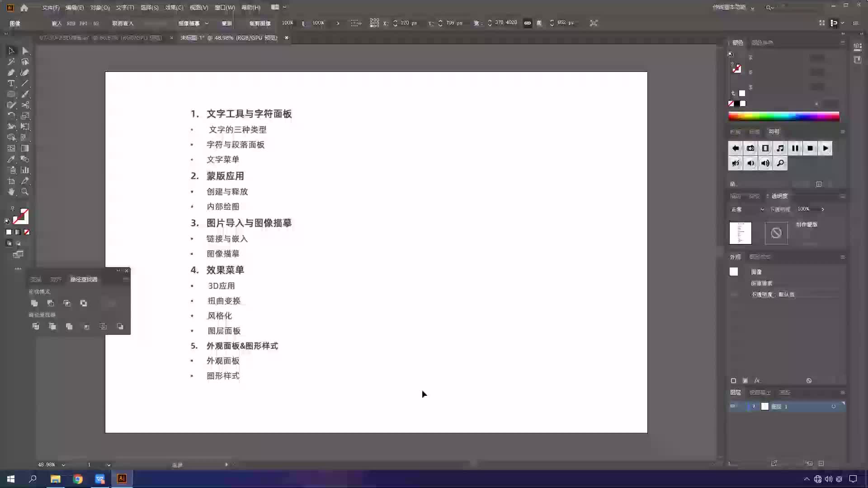Expand 图层 1 in Layers panel

tap(753, 406)
